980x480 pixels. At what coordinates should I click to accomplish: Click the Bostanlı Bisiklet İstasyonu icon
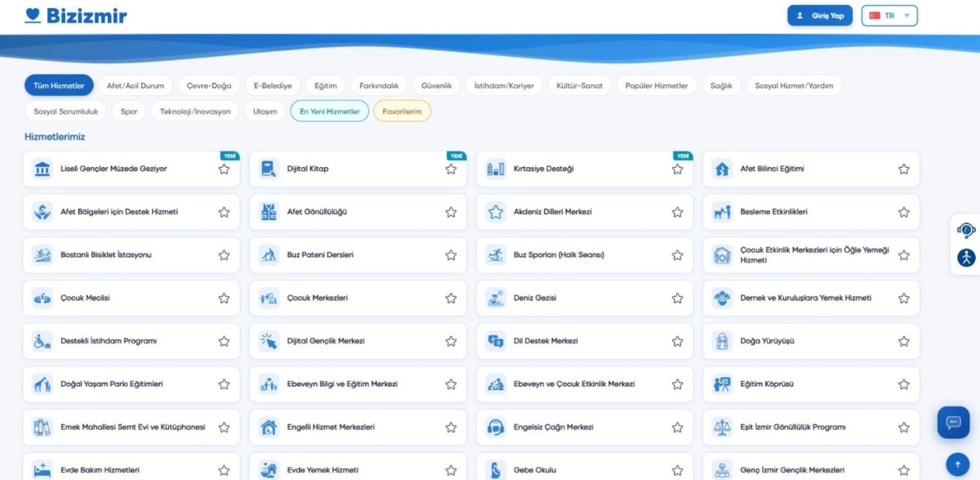click(x=42, y=255)
